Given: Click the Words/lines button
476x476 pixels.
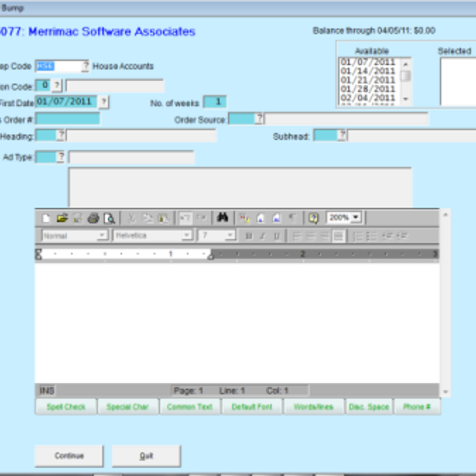Looking at the screenshot, I should (x=313, y=407).
